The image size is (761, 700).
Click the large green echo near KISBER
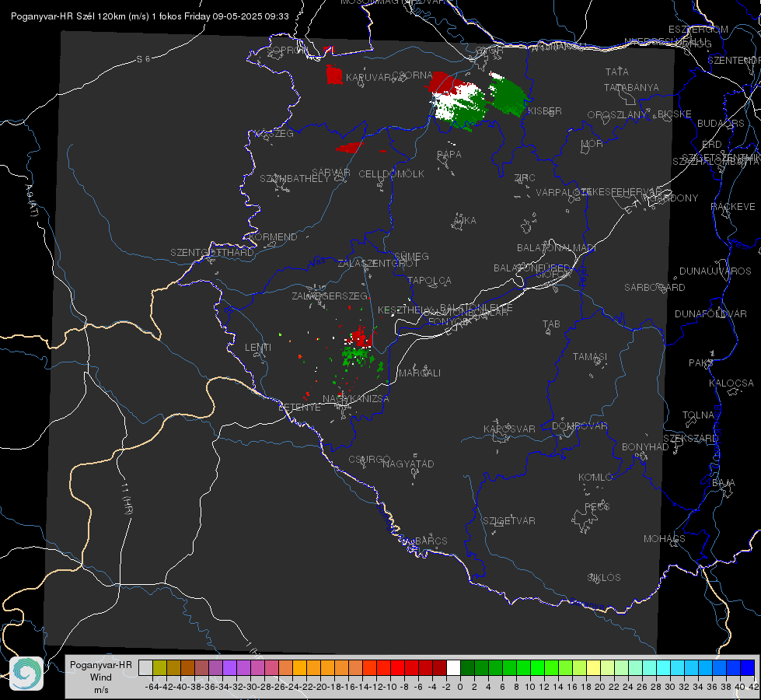[508, 95]
